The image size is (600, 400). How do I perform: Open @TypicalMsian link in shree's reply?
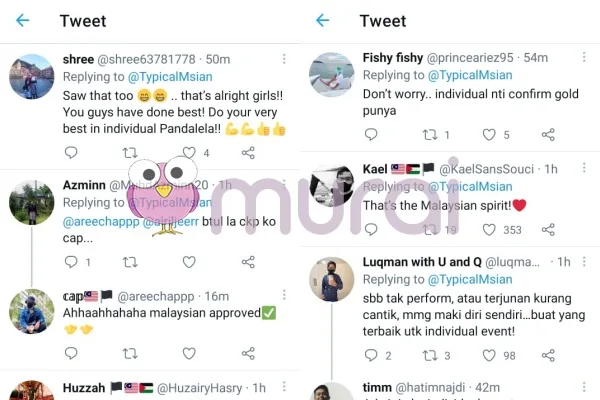(x=170, y=77)
